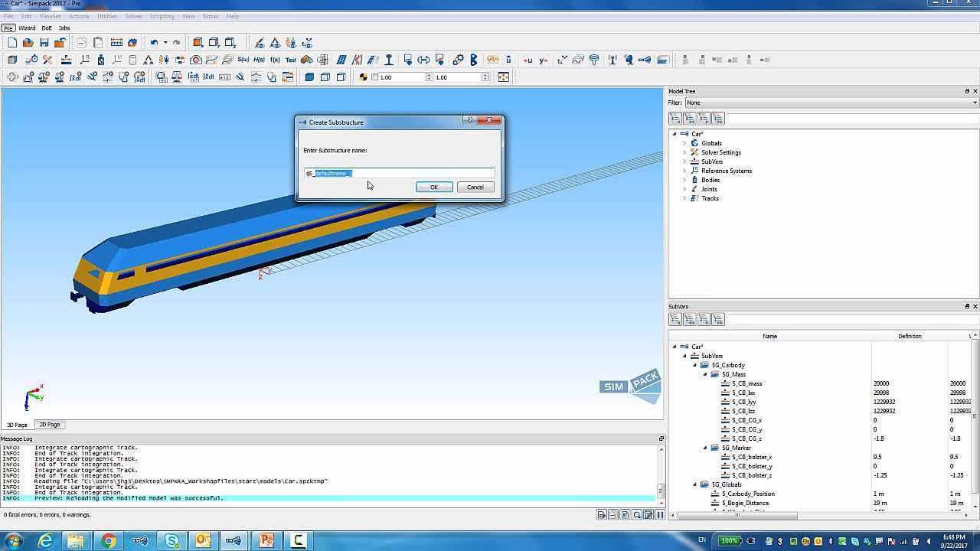Viewport: 980px width, 551px height.
Task: Click the New model icon
Action: [12, 43]
